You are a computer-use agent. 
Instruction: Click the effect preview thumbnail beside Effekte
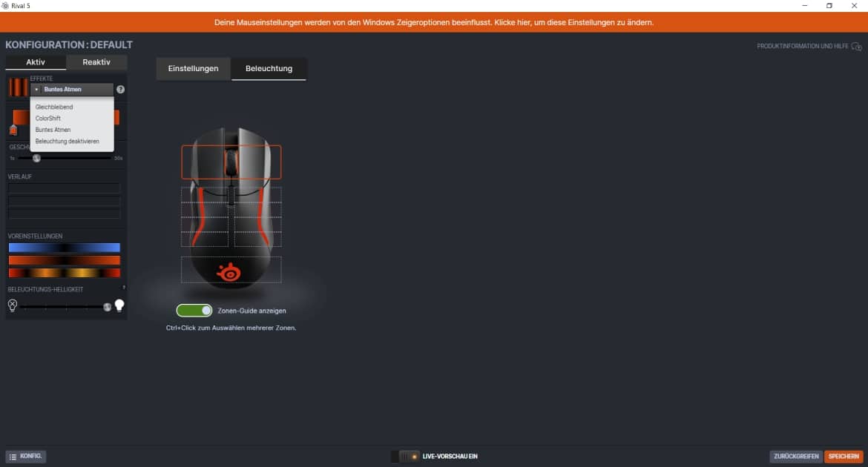[x=18, y=87]
